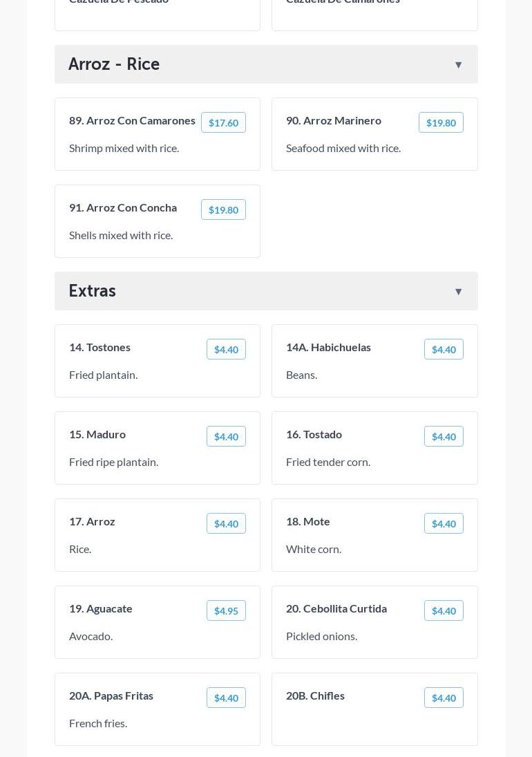The width and height of the screenshot is (532, 757).
Task: Select the Extras section heading
Action: [93, 291]
